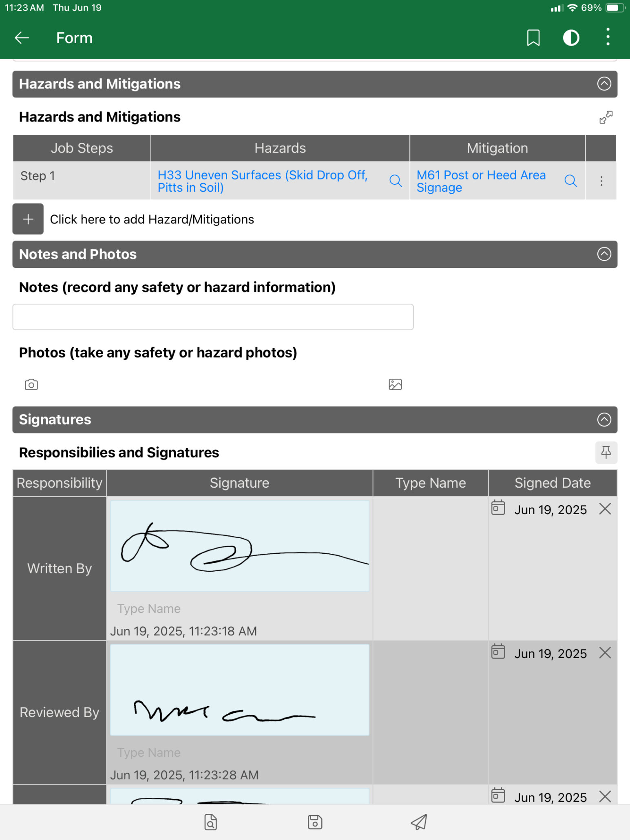Open the three-dot overflow menu

608,37
